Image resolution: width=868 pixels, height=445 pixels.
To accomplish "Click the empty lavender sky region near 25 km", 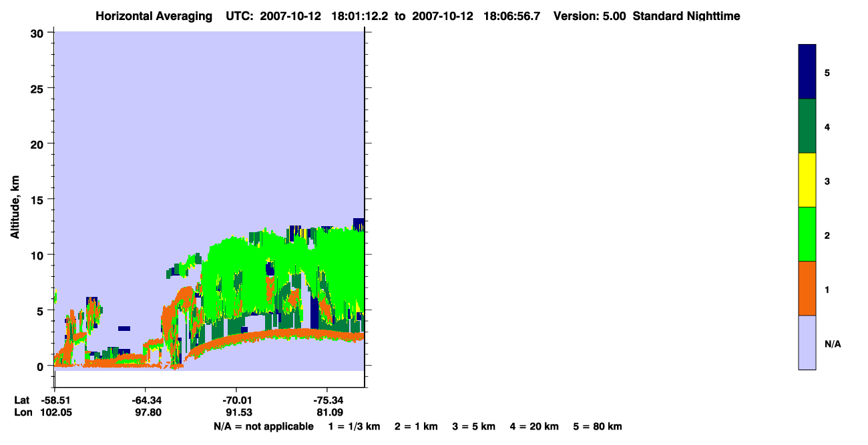I will click(x=209, y=88).
